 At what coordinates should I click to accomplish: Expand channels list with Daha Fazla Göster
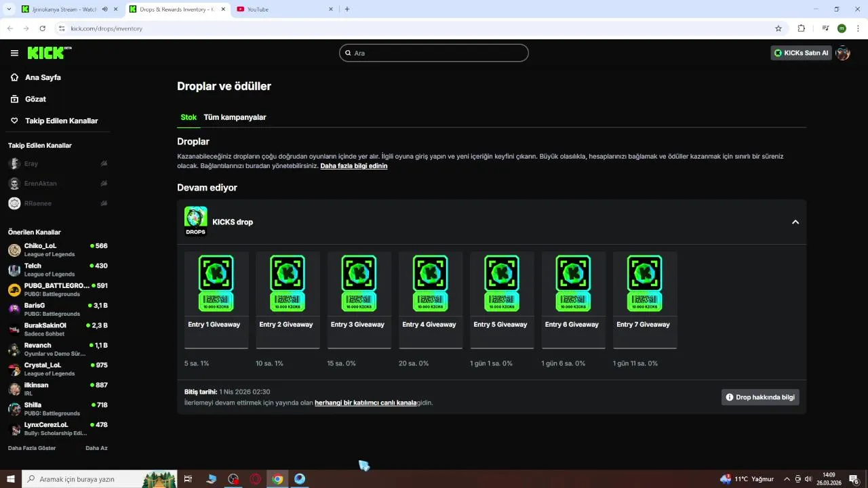coord(32,448)
